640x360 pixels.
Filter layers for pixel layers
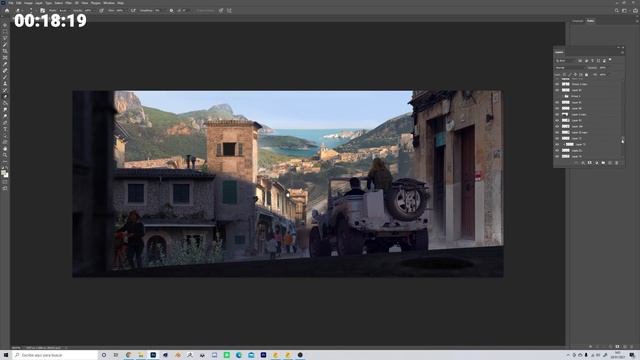(x=580, y=61)
